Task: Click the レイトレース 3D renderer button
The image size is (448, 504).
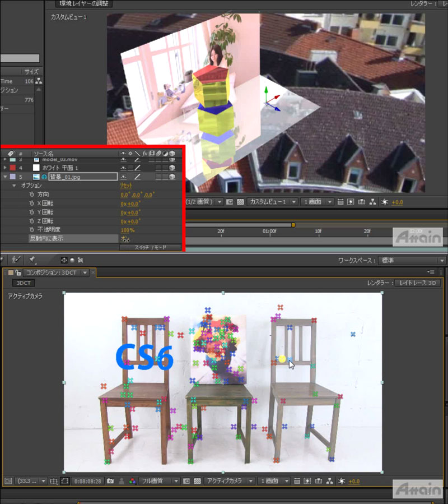Action: click(x=418, y=283)
